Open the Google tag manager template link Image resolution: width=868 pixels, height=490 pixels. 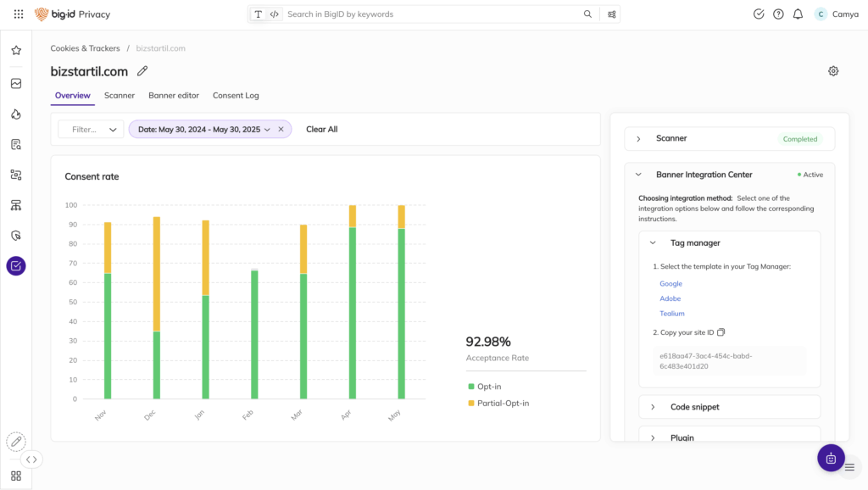pos(670,284)
